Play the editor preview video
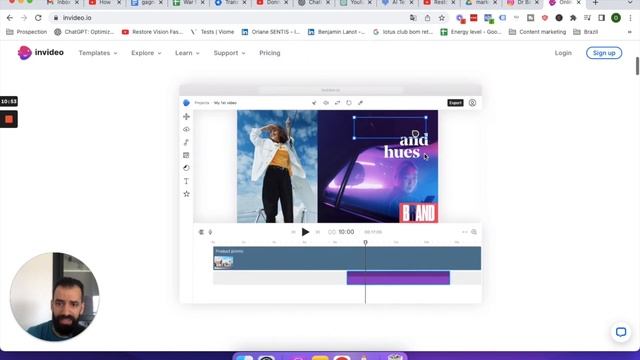The height and width of the screenshot is (360, 640). point(305,232)
